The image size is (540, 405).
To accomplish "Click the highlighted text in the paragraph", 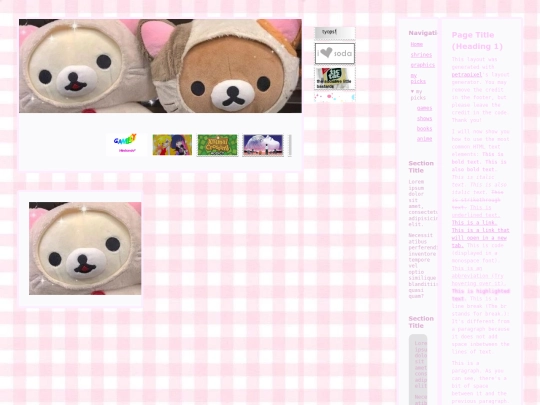I will pos(481,295).
